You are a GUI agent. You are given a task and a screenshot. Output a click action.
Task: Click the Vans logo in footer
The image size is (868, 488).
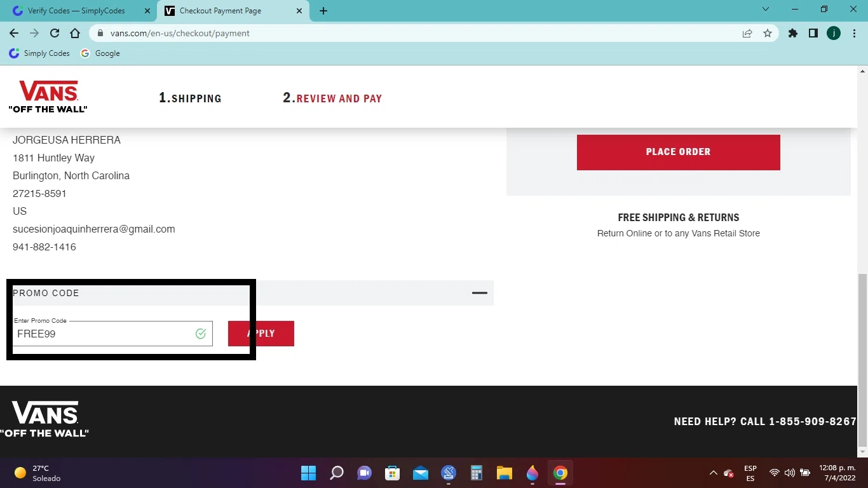tap(44, 419)
